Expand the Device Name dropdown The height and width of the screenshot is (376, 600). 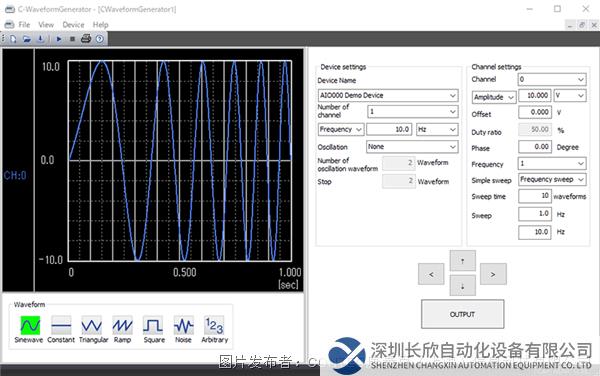(388, 95)
